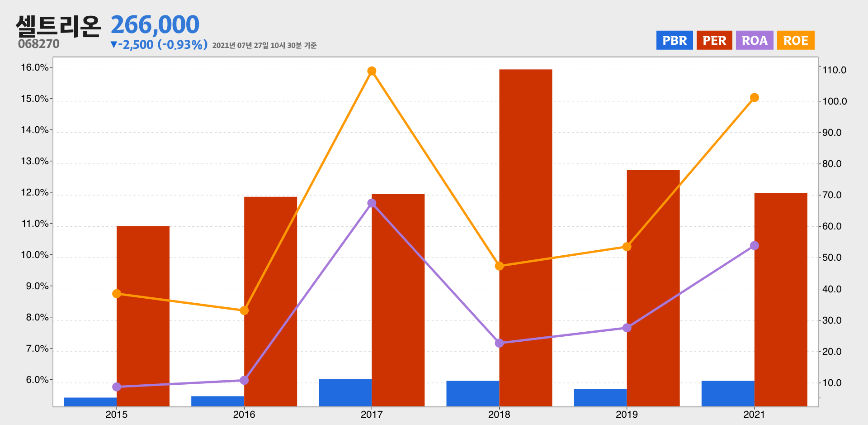Click the -2,500 (-0.93%) price change
The width and height of the screenshot is (868, 425).
click(159, 44)
